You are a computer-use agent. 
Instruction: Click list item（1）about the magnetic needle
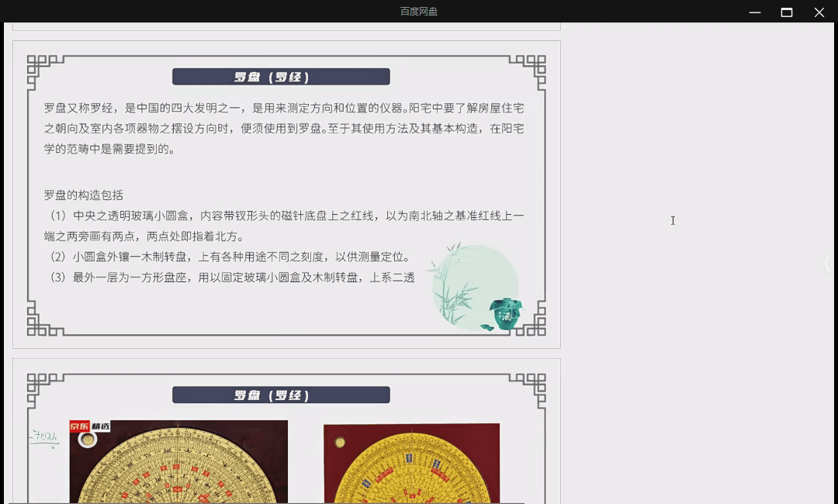click(284, 226)
